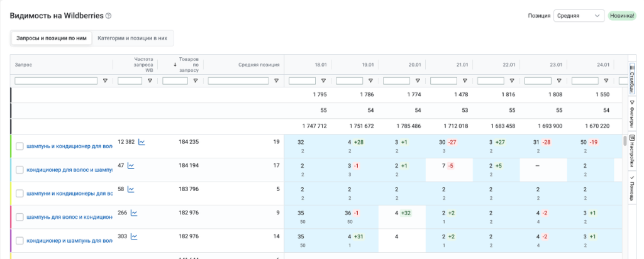Image resolution: width=644 pixels, height=259 pixels.
Task: Focus the Средняя позиция filter input
Action: (x=238, y=81)
